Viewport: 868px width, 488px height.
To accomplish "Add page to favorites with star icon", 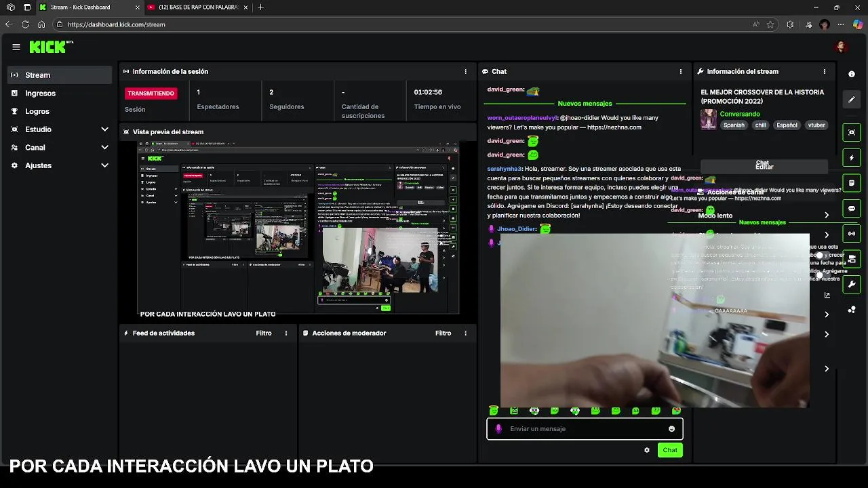I will (770, 24).
